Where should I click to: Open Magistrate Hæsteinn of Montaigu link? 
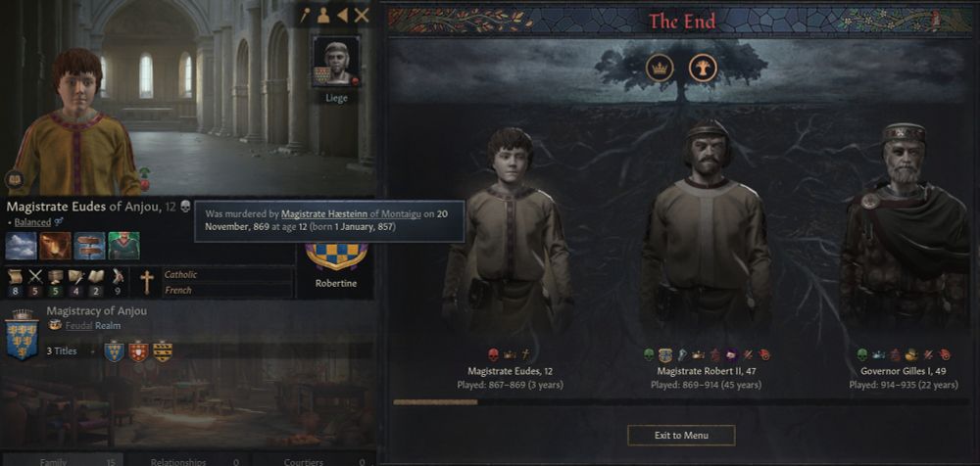pos(351,214)
